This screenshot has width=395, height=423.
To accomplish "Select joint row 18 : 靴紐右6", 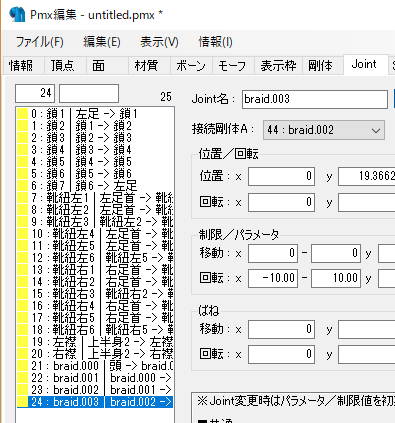I will point(95,330).
